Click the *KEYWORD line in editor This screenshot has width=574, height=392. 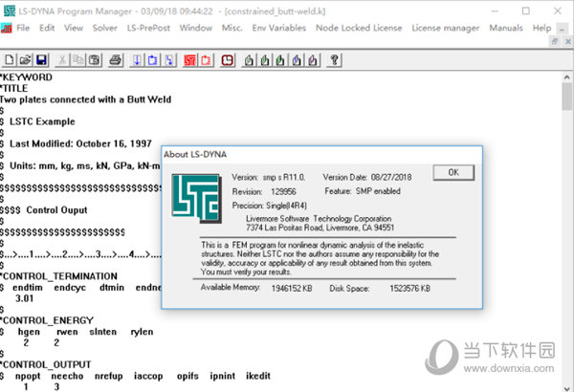pos(27,77)
